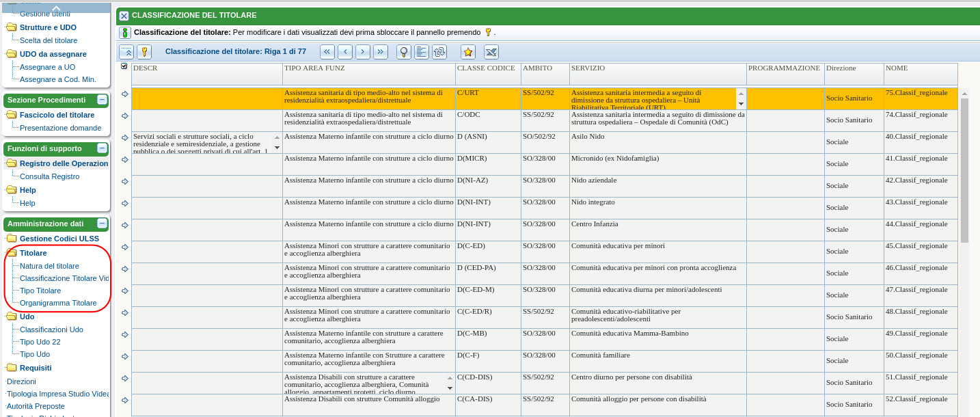Click the refresh arrows toolbar icon
The image size is (980, 417).
[x=439, y=52]
